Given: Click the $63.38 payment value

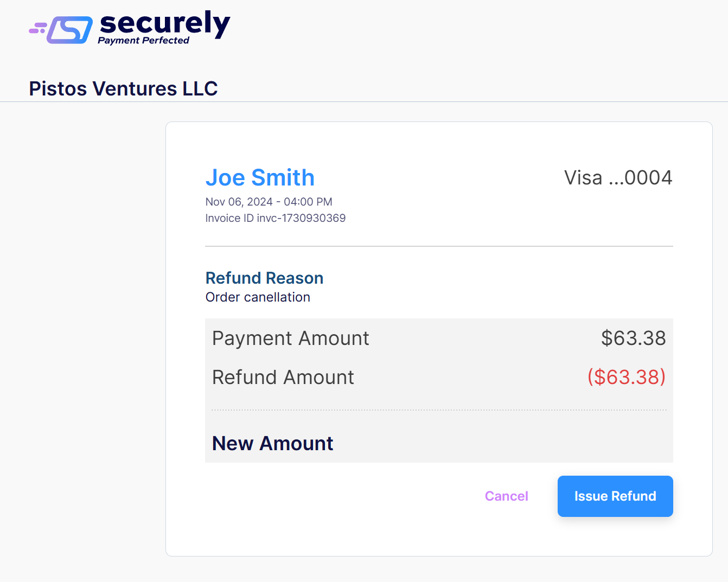Looking at the screenshot, I should pos(633,338).
